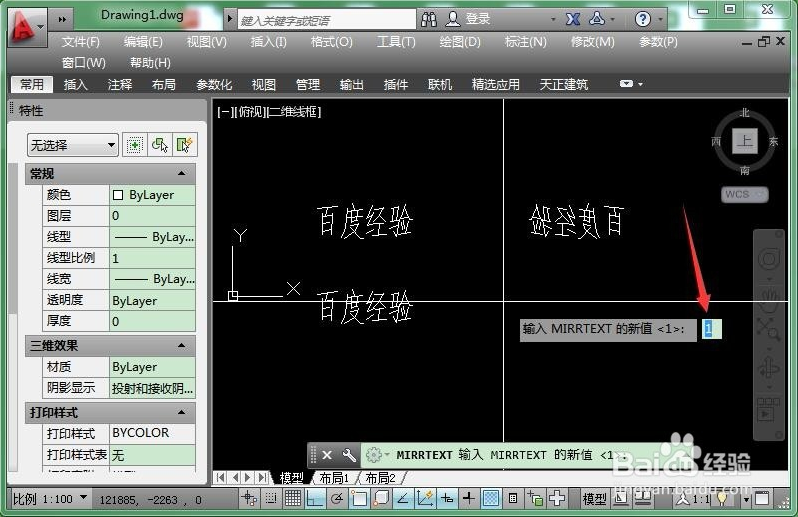Screen dimensions: 798x517
Task: Open the 比例 1:100 scale dropdown
Action: [49, 499]
